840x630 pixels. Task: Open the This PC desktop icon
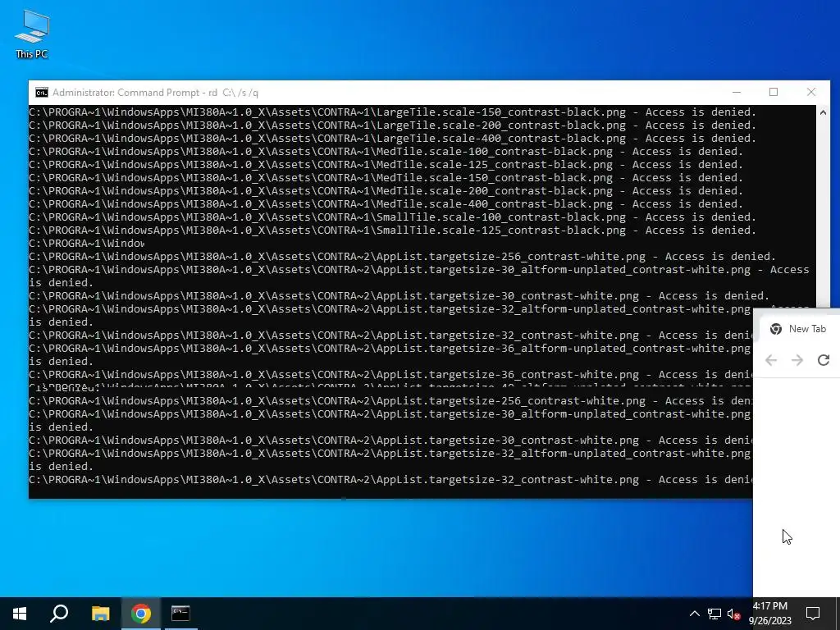(x=32, y=34)
